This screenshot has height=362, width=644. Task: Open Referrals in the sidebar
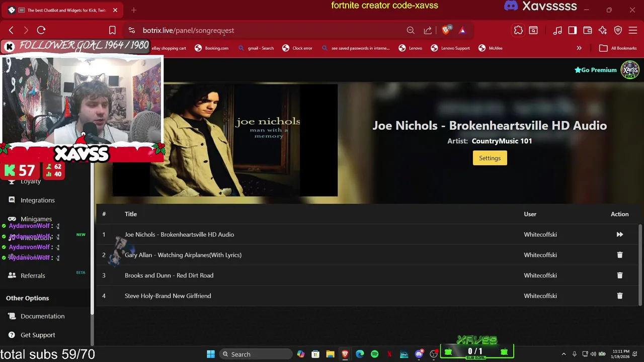coord(33,276)
